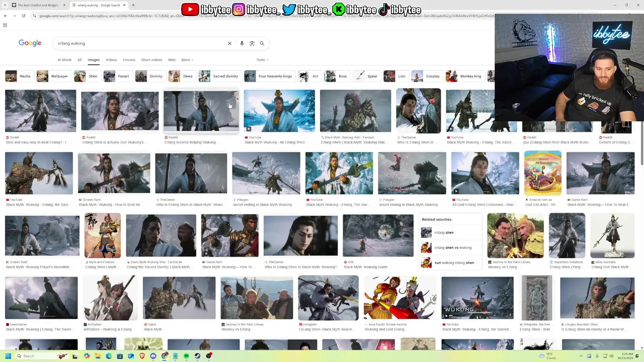Open the Tools dropdown
644x362 pixels.
click(x=262, y=60)
